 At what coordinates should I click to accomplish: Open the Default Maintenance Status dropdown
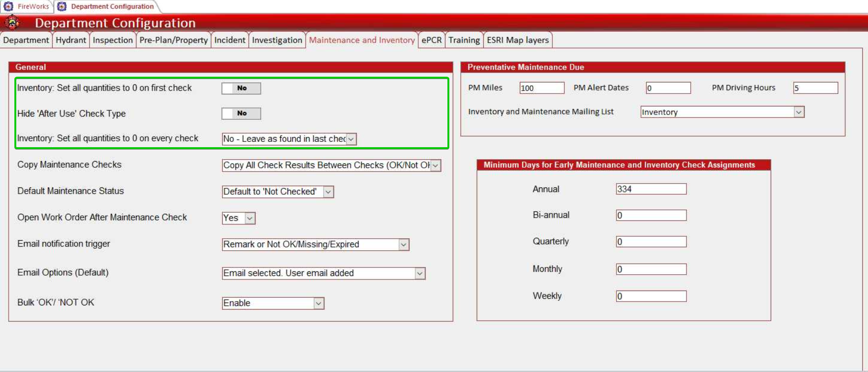[328, 192]
